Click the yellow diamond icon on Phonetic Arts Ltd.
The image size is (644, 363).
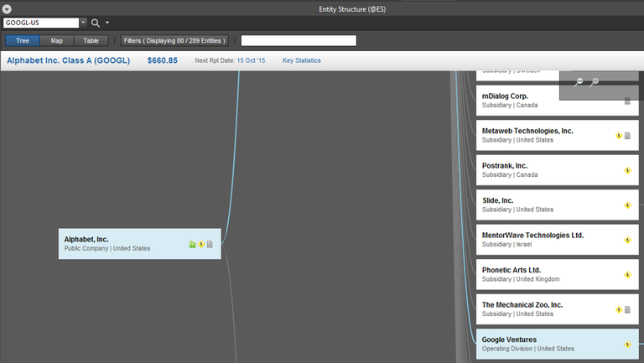pos(627,275)
